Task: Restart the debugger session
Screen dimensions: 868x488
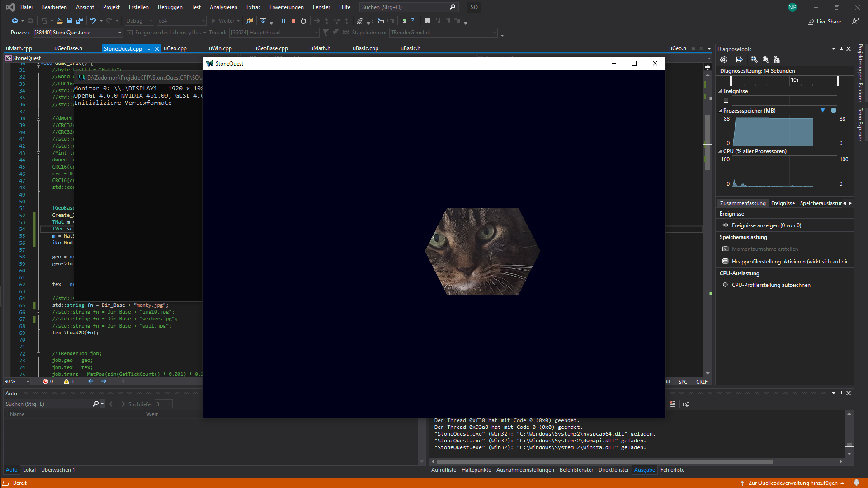Action: tap(303, 21)
